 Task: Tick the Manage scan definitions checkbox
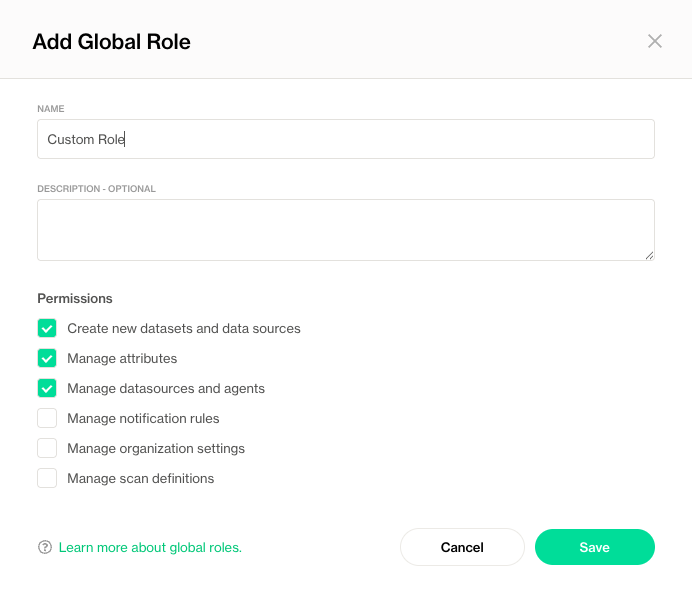coord(47,478)
